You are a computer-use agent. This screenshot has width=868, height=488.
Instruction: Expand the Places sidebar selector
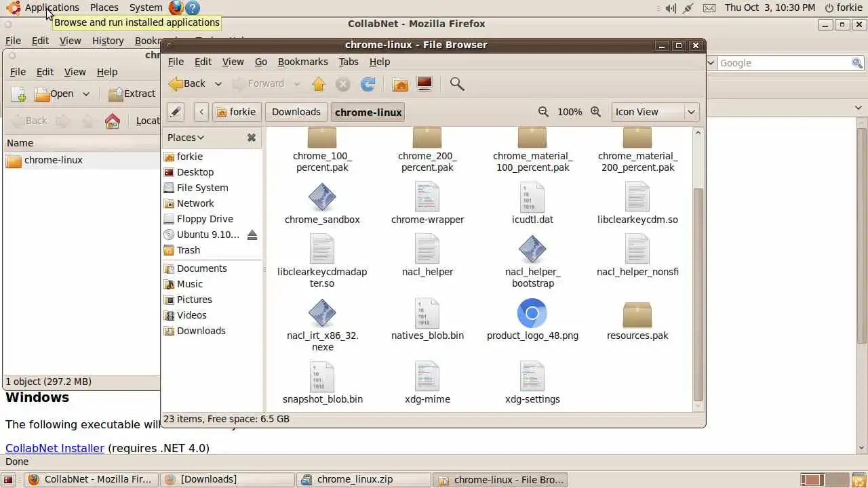(186, 138)
